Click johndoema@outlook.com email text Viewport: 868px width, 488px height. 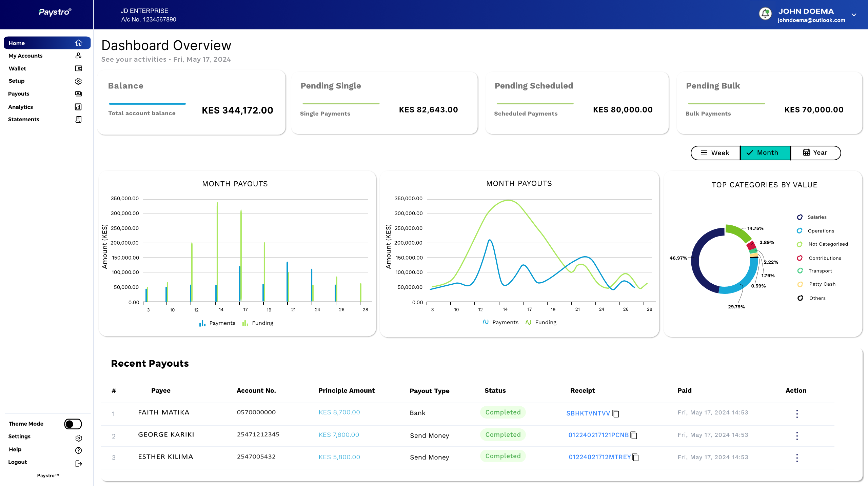coord(811,20)
